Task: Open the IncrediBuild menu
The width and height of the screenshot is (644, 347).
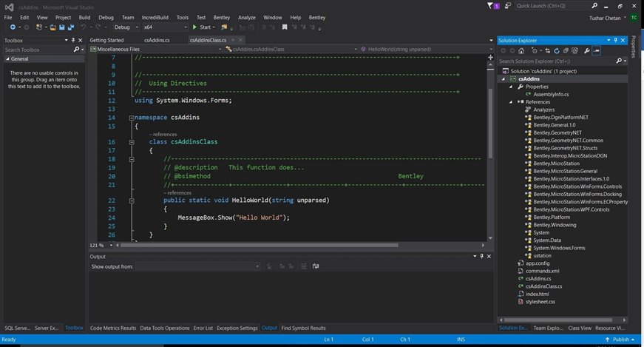Action: pos(155,17)
